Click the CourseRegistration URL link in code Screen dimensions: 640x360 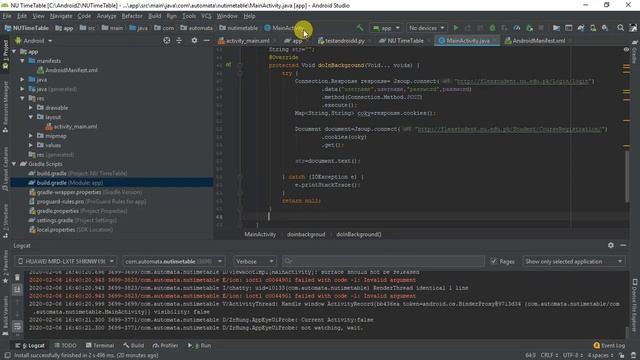click(509, 129)
